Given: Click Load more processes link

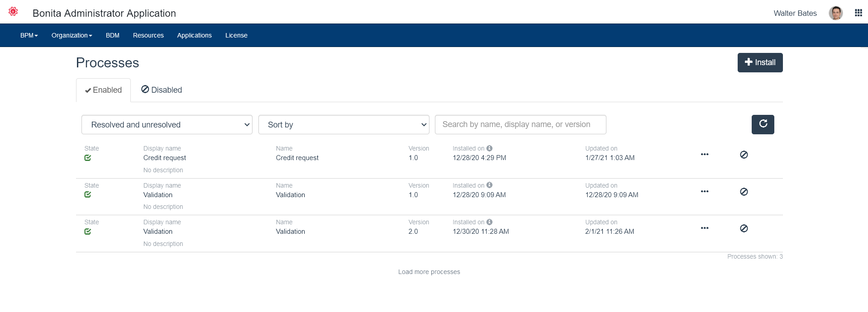Looking at the screenshot, I should pos(429,272).
